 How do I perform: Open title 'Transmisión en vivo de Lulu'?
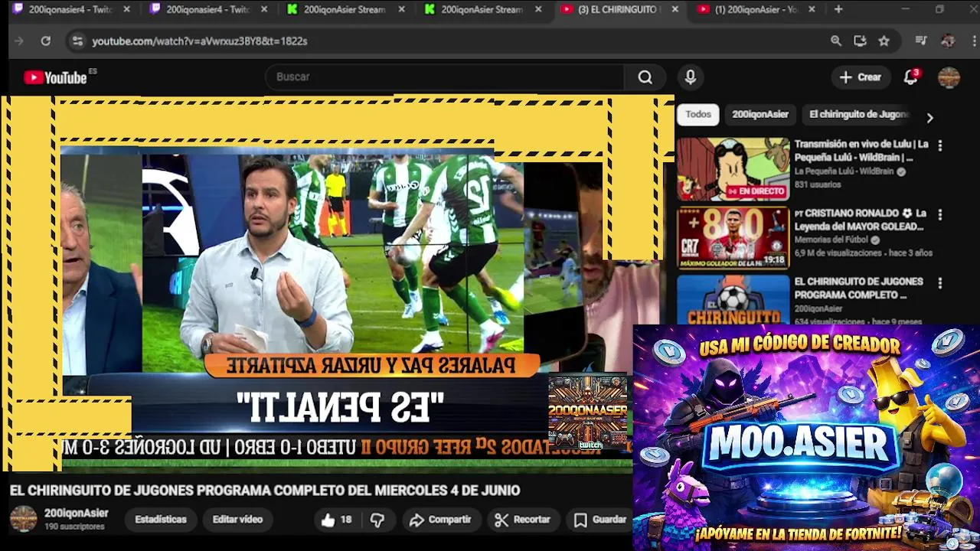click(861, 151)
